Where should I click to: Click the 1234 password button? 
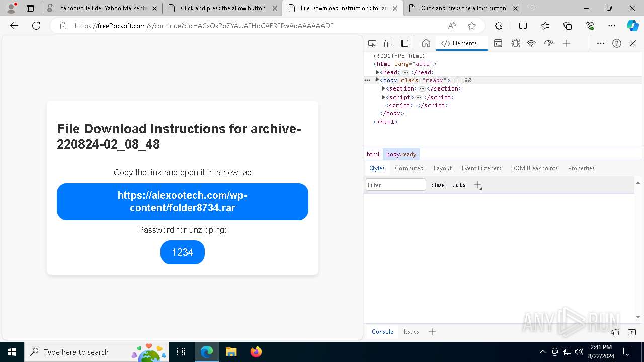coord(183,252)
